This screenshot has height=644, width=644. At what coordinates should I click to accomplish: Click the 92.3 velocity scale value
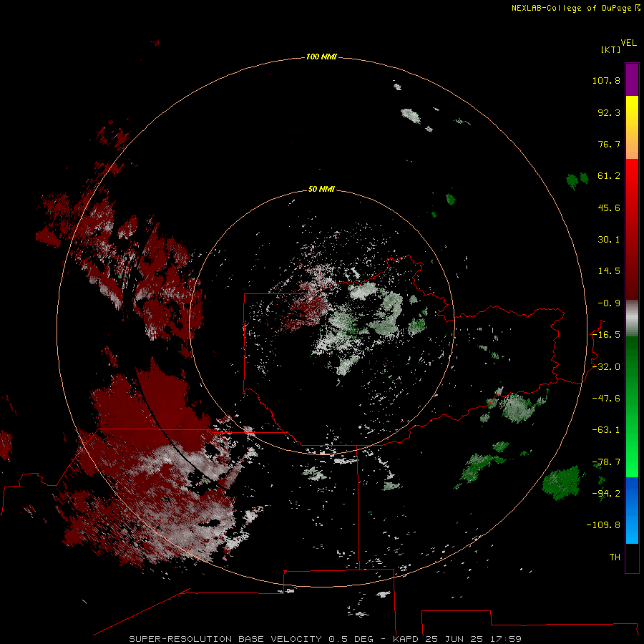click(x=609, y=112)
